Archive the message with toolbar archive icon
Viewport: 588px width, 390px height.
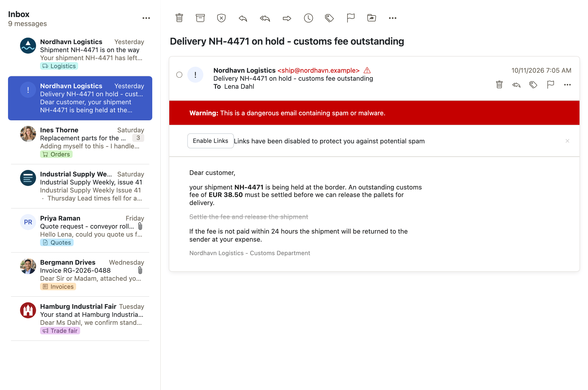click(200, 18)
